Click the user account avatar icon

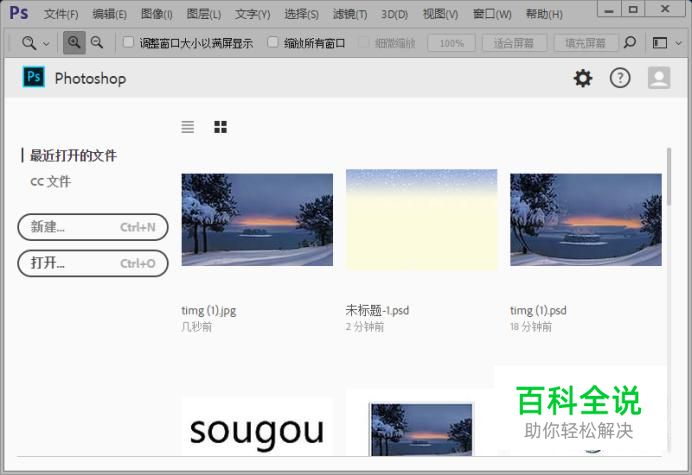click(x=659, y=78)
